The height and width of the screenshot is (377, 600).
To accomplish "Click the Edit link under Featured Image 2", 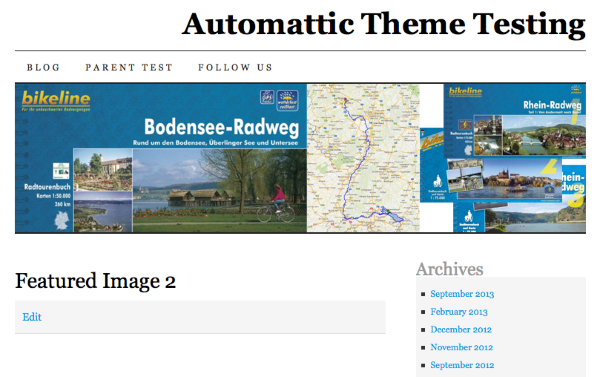I will coord(32,317).
